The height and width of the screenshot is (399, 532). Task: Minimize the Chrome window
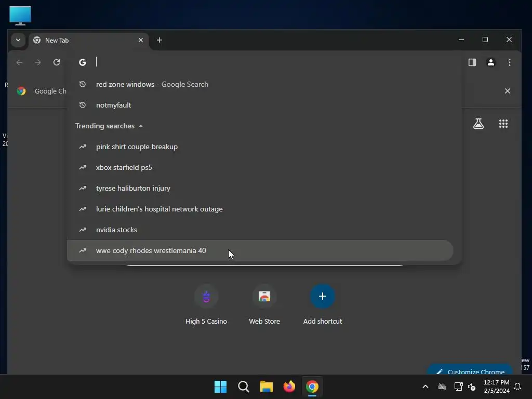click(461, 39)
